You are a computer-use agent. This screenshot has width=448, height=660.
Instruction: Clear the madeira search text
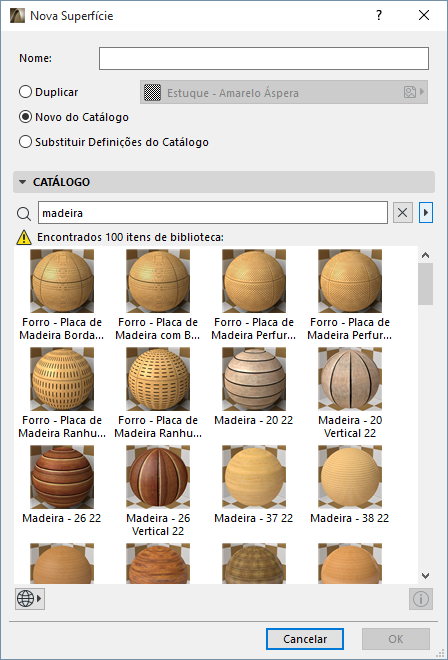[402, 213]
